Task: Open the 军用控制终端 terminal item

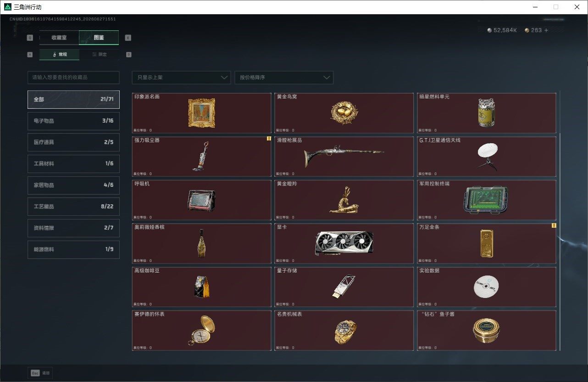Action: click(487, 200)
